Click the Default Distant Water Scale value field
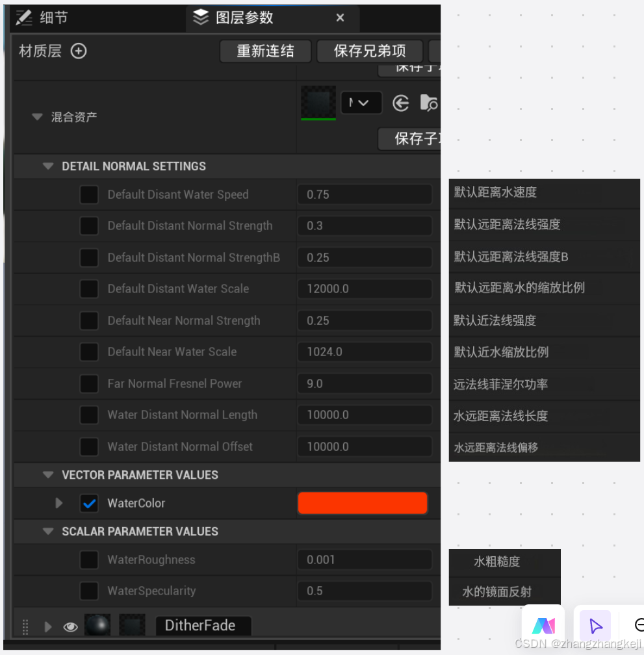The height and width of the screenshot is (655, 644). (x=365, y=289)
